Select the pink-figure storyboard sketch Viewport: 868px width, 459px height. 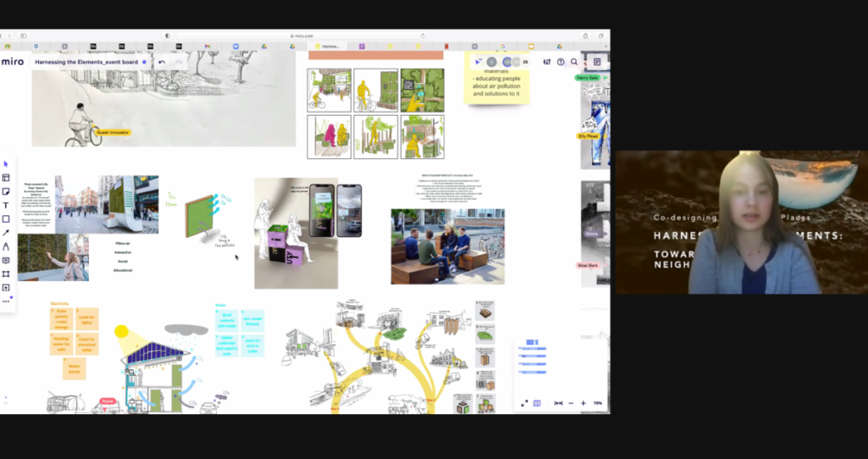pyautogui.click(x=330, y=136)
